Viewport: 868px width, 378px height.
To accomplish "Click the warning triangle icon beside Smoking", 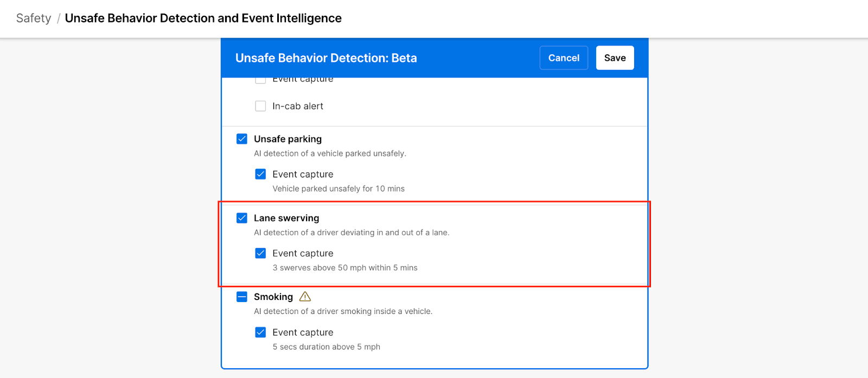I will [x=305, y=297].
